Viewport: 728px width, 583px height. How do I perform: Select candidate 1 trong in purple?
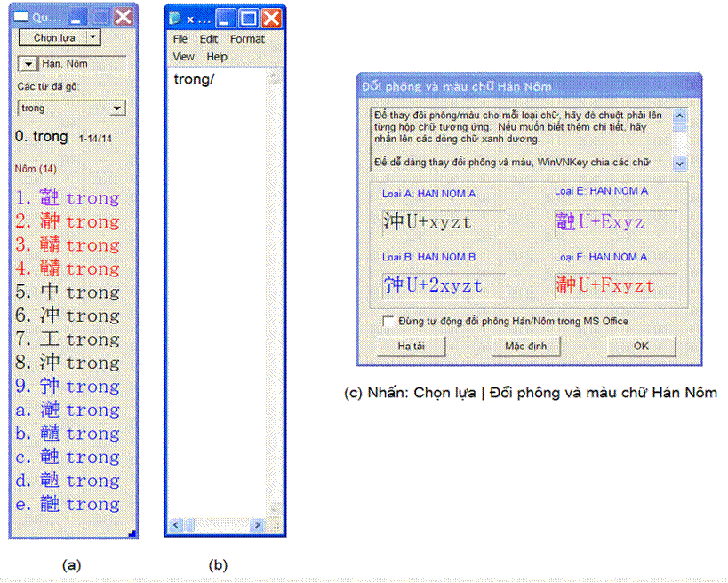pos(68,197)
